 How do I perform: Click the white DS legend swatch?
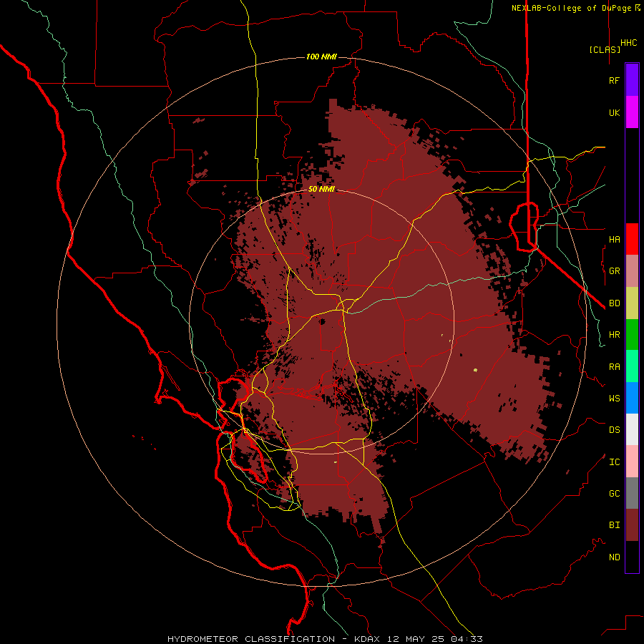632,429
